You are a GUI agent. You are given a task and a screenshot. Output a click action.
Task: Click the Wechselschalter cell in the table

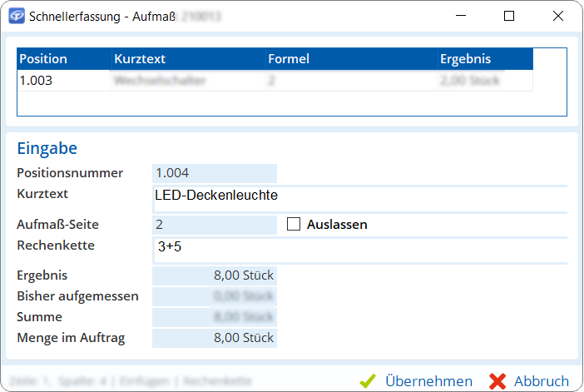[188, 81]
